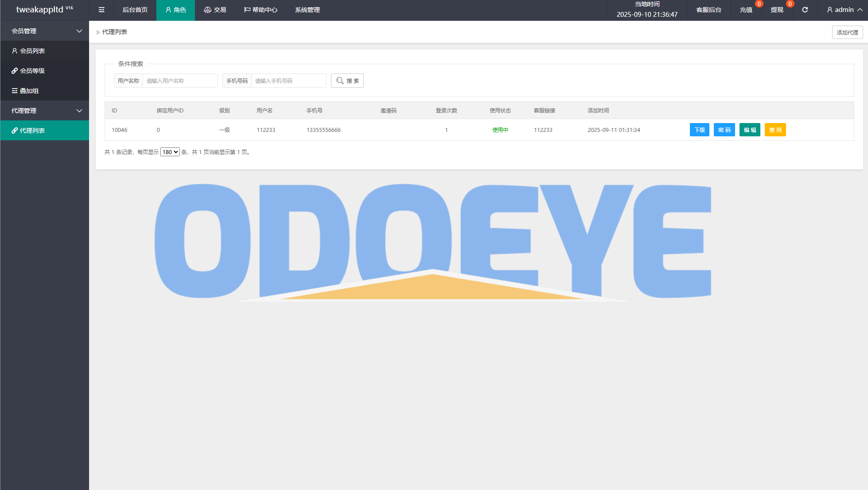Select 代理列表 in sidebar
The width and height of the screenshot is (868, 490).
(x=32, y=131)
